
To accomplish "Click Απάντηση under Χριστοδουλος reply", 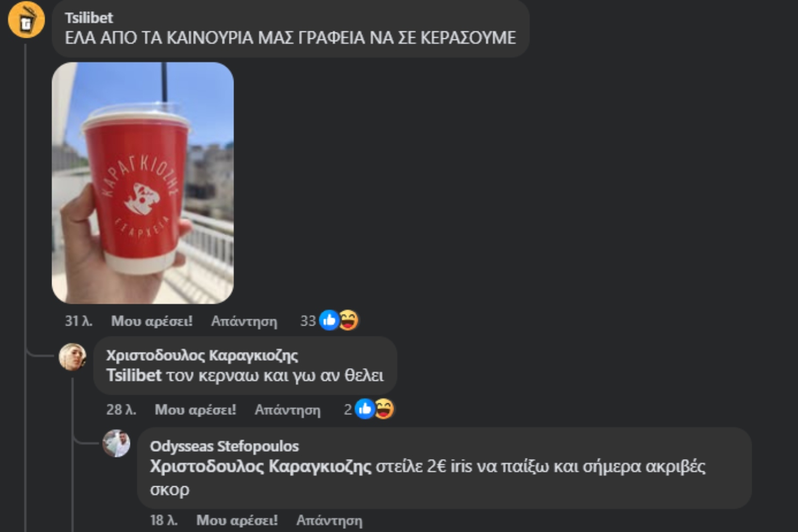I will (x=288, y=410).
